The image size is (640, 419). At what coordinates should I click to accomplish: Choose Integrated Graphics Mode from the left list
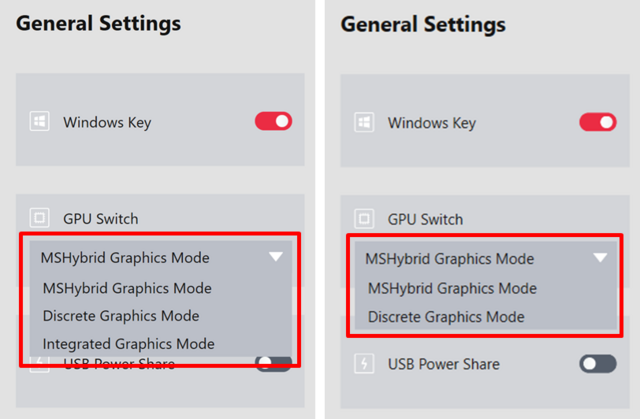click(x=128, y=344)
